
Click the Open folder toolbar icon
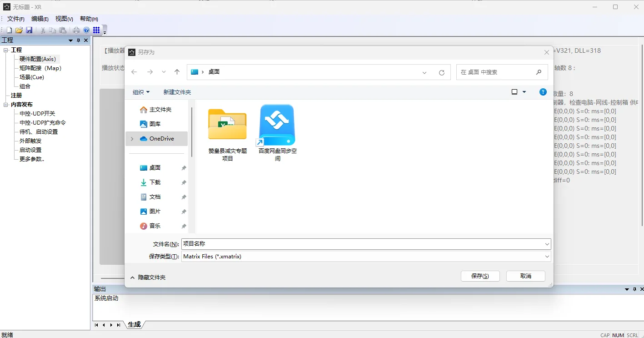[19, 30]
